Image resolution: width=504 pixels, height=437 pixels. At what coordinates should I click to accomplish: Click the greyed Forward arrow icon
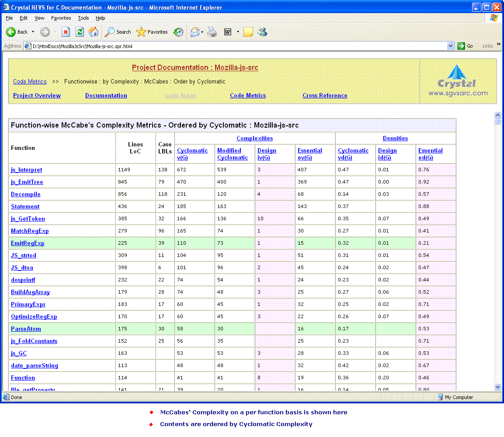pos(45,32)
